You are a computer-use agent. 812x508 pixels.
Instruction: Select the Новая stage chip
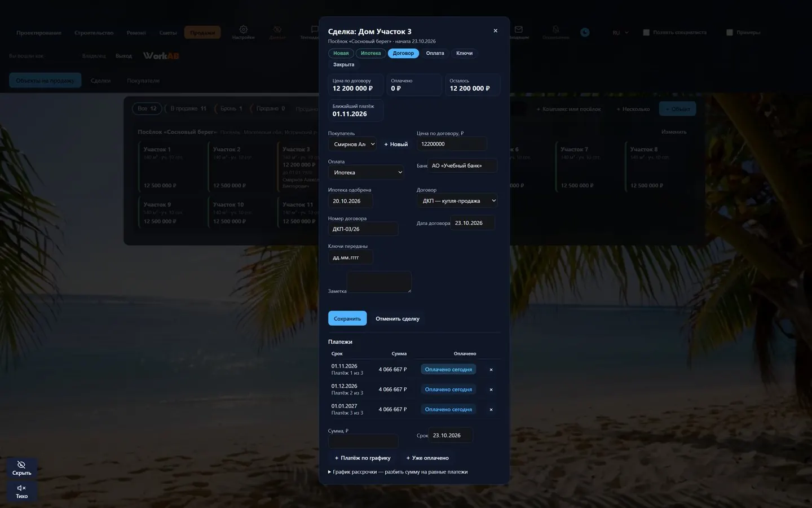coord(341,53)
